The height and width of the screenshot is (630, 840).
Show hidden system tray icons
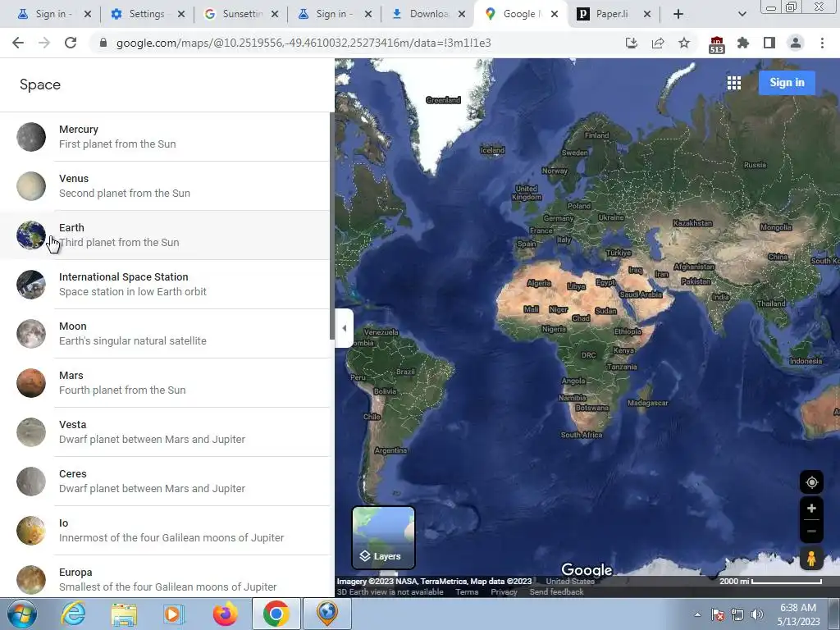point(697,614)
